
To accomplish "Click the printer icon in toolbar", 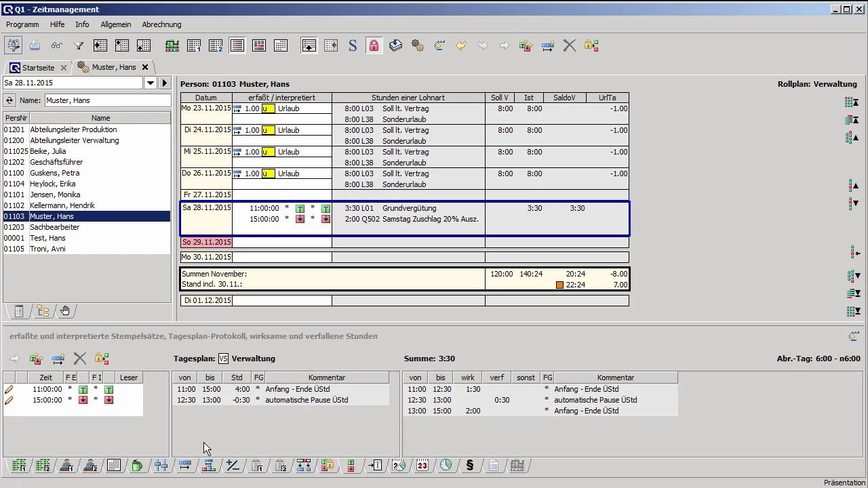I will (x=35, y=45).
